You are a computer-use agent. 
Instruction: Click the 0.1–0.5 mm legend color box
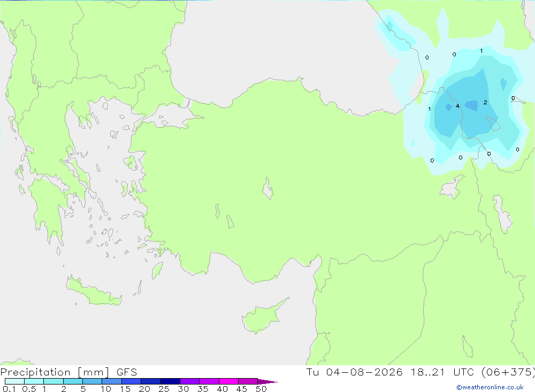click(x=14, y=381)
